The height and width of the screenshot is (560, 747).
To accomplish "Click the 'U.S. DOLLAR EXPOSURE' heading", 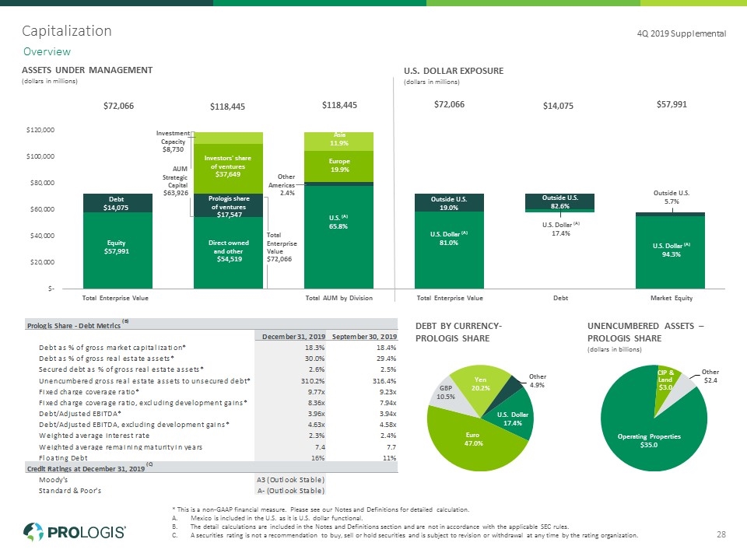I will pyautogui.click(x=454, y=71).
